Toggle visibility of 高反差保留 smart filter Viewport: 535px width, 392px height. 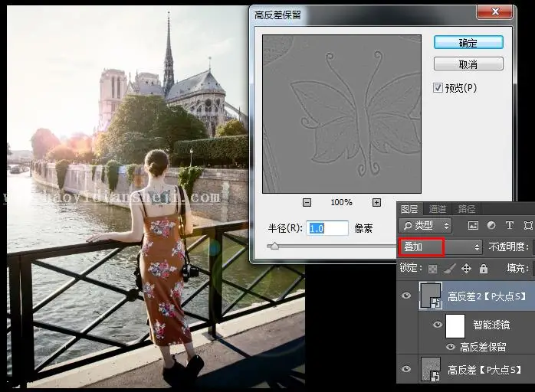coord(451,347)
